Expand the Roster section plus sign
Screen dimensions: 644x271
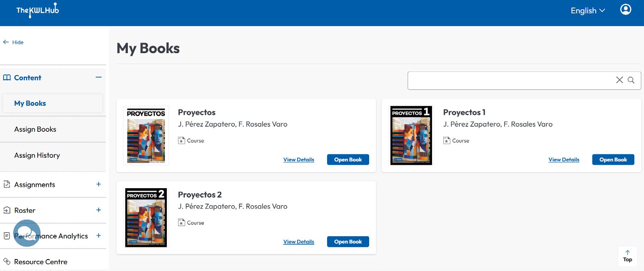click(x=99, y=210)
